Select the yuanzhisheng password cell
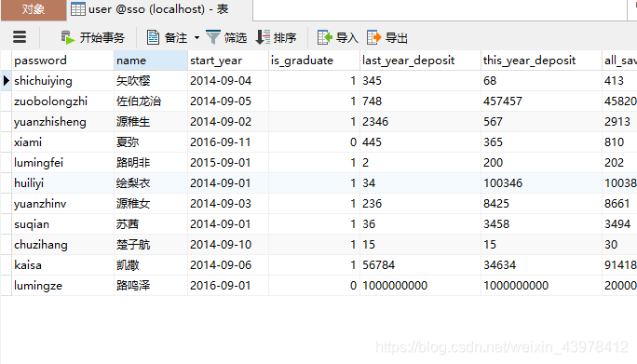The width and height of the screenshot is (637, 364). (x=63, y=122)
